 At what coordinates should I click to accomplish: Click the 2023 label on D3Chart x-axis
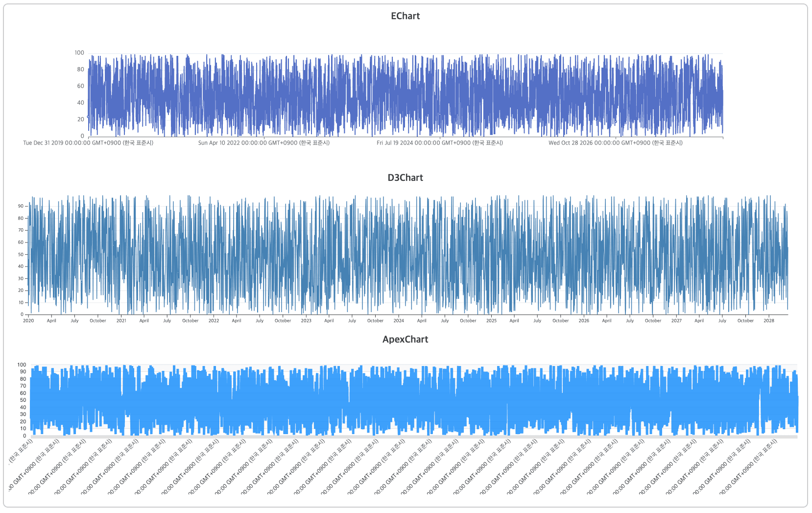(306, 321)
